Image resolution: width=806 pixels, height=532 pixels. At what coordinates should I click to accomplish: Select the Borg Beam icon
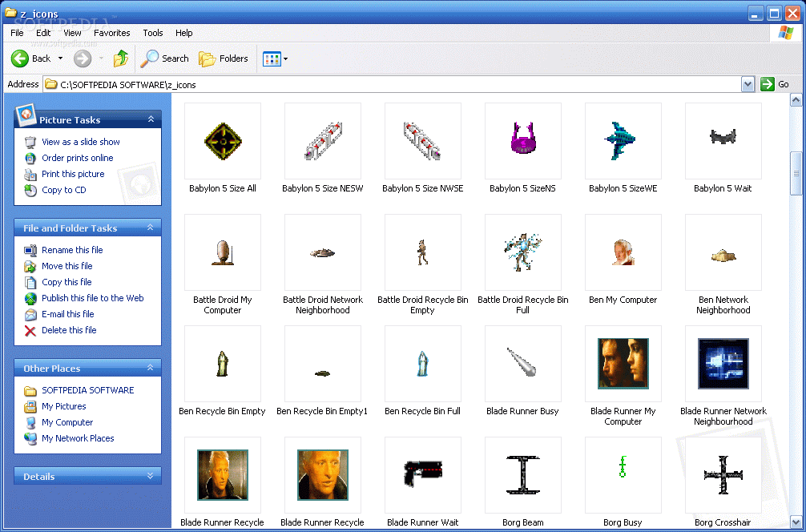[x=522, y=474]
